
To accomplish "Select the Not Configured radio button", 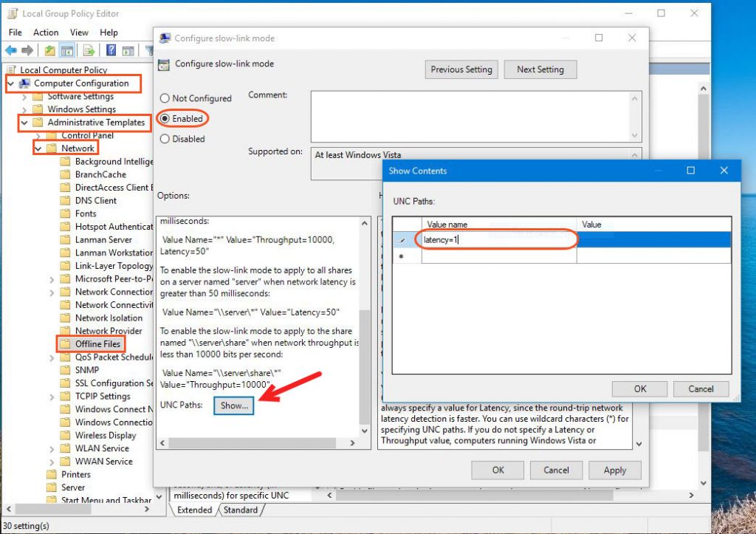I will (x=164, y=98).
